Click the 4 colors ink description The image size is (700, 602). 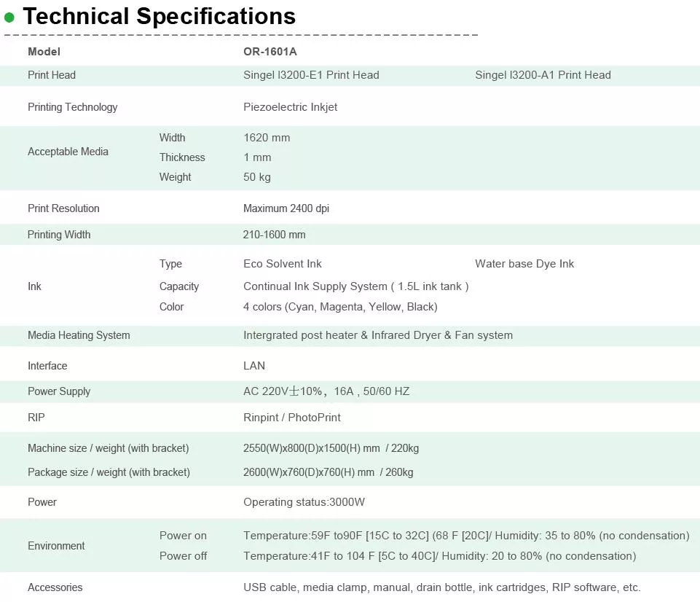340,307
